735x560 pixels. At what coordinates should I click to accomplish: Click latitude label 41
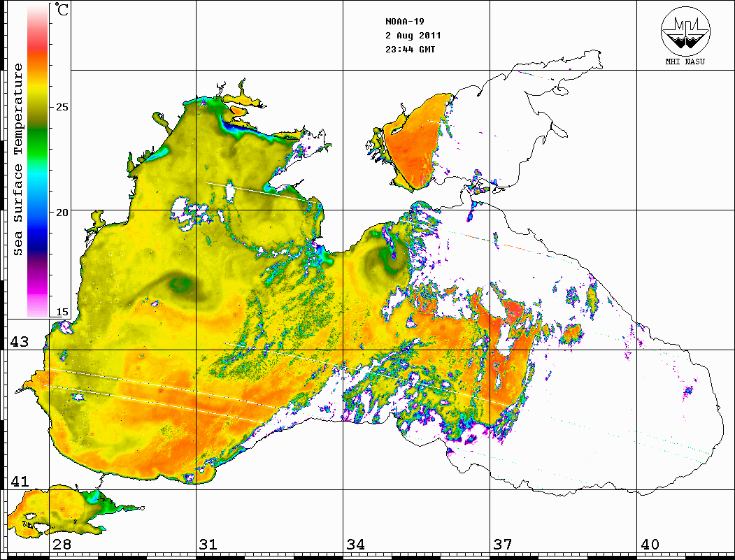click(20, 482)
